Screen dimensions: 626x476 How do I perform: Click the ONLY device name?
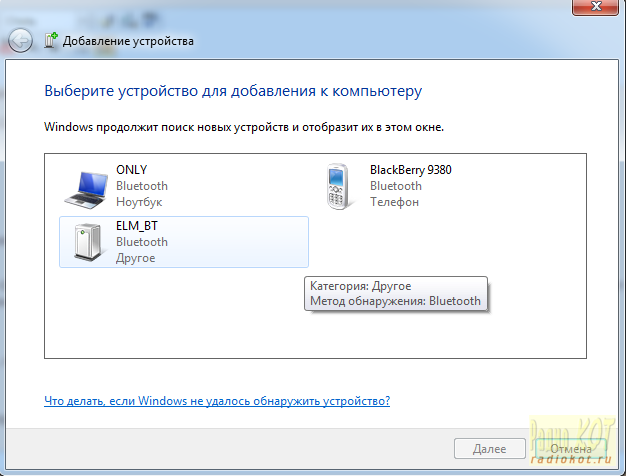pyautogui.click(x=131, y=170)
